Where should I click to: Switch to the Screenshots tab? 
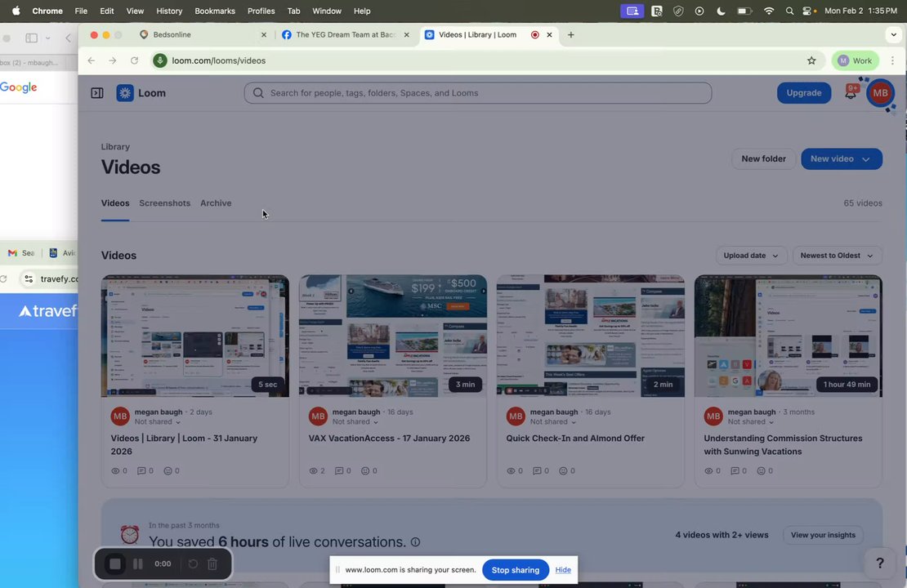[x=164, y=203]
